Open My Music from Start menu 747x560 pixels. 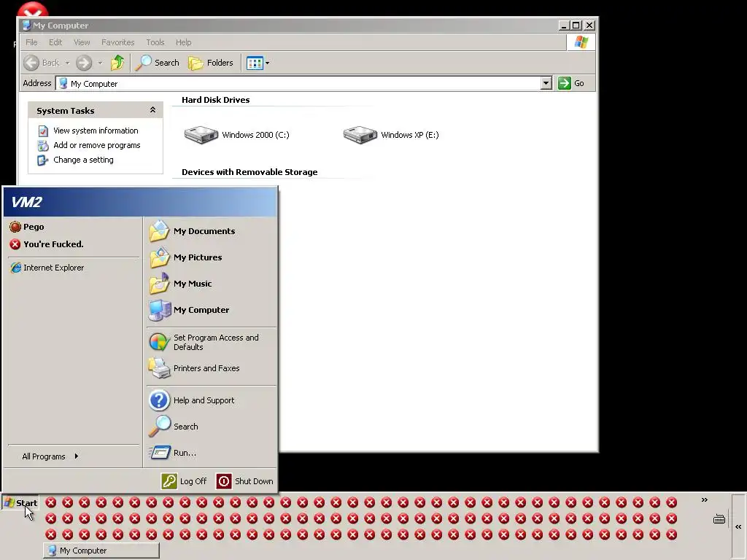[212, 284]
